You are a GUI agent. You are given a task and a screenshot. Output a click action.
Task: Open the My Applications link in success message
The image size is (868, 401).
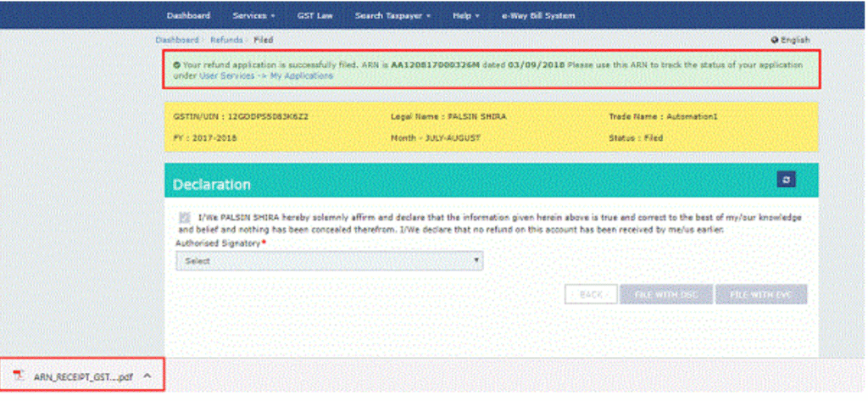pyautogui.click(x=301, y=75)
